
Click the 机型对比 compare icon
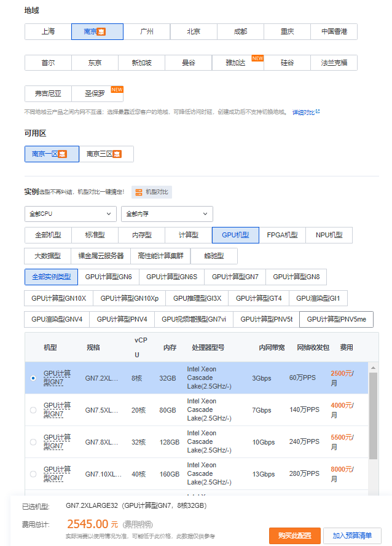pyautogui.click(x=139, y=192)
